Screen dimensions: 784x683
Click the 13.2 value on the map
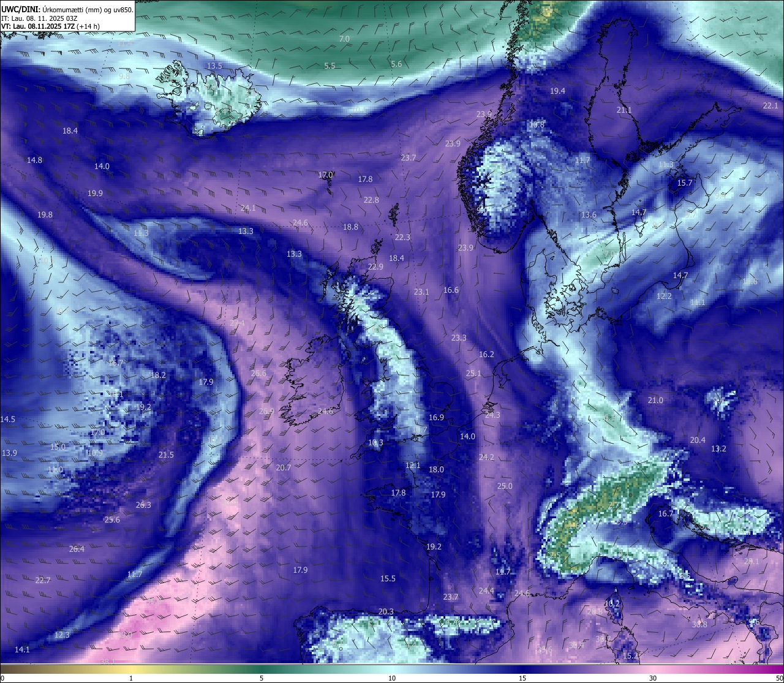point(718,448)
